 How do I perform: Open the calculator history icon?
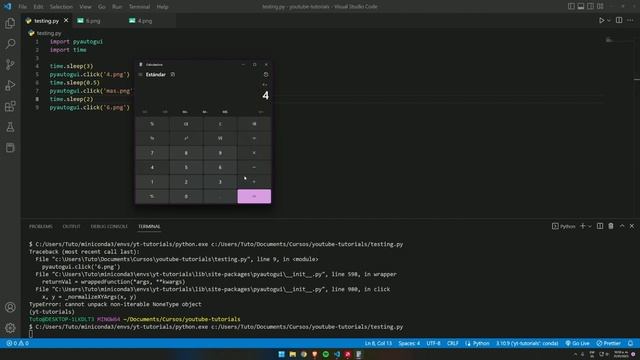click(x=266, y=75)
